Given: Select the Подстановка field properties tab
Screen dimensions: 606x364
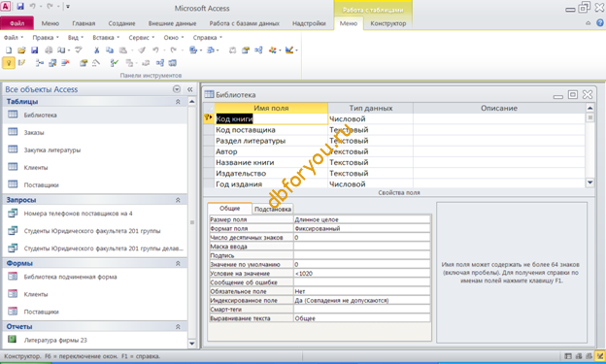Looking at the screenshot, I should point(273,209).
